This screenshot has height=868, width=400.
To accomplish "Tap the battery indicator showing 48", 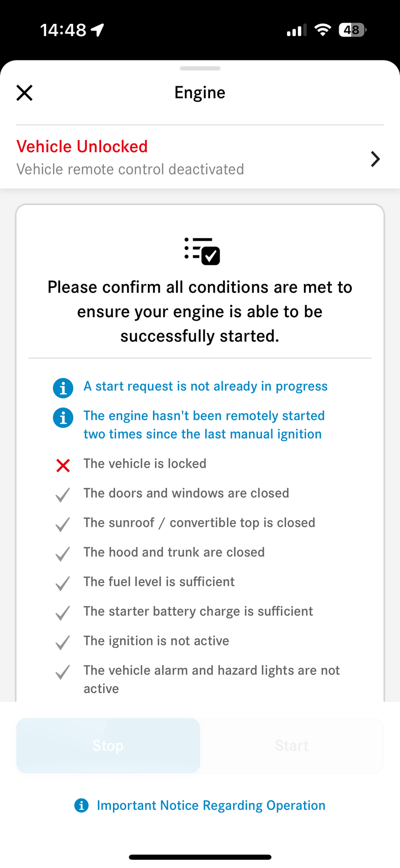I will pos(352,30).
